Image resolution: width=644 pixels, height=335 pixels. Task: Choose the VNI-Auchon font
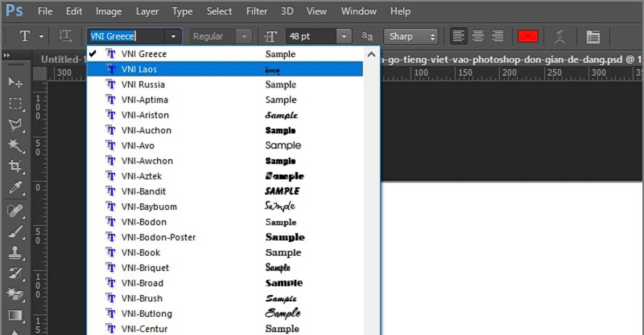[225, 130]
